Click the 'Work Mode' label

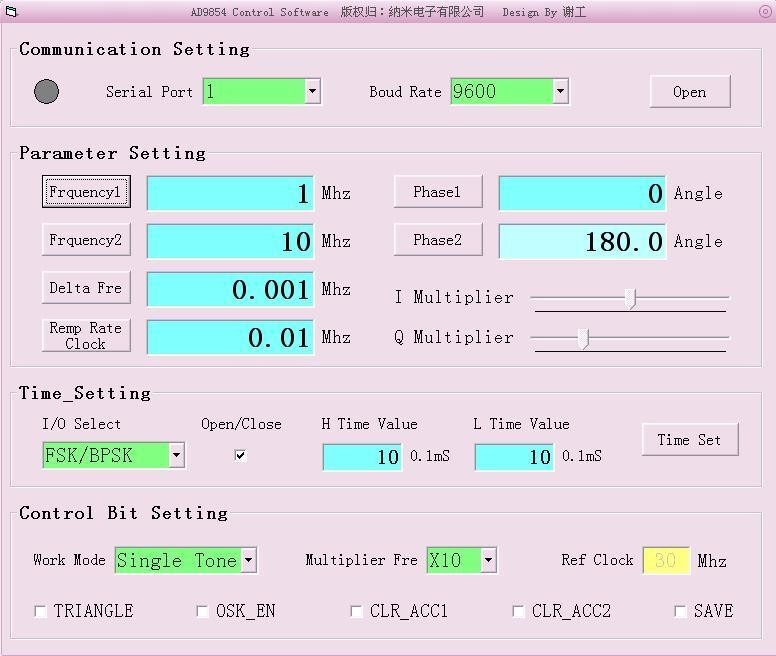tap(69, 560)
